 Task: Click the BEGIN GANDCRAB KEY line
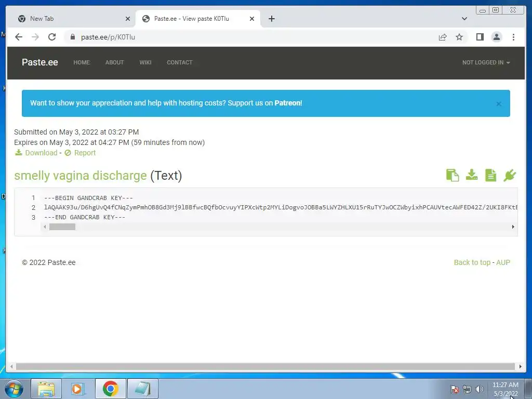pos(88,198)
